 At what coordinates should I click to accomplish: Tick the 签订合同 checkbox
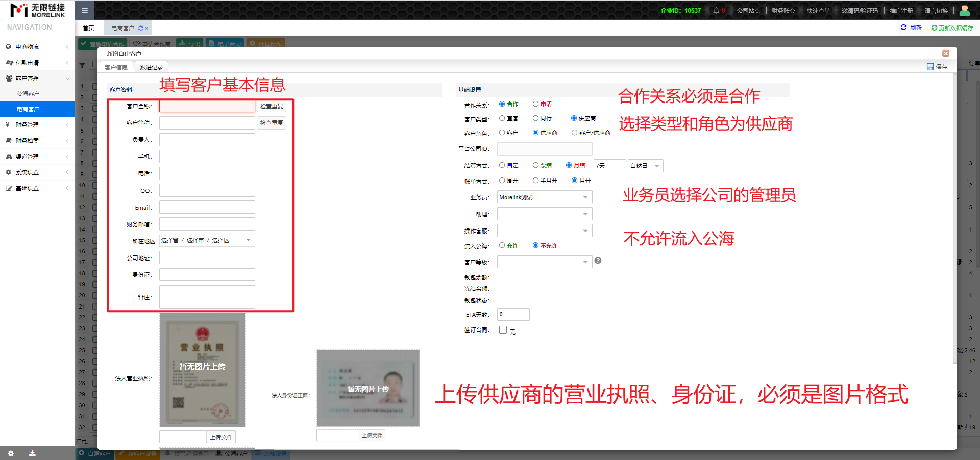pyautogui.click(x=503, y=330)
